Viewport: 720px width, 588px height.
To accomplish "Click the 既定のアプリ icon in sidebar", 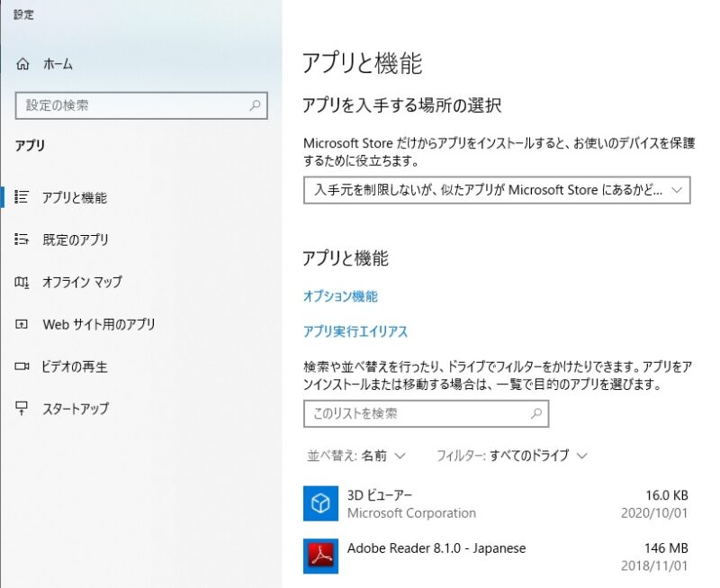I will point(22,240).
